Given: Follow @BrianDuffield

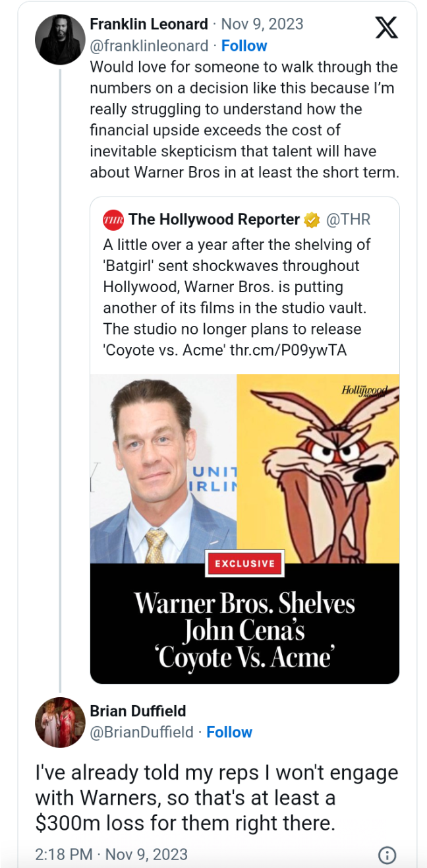Looking at the screenshot, I should [229, 732].
